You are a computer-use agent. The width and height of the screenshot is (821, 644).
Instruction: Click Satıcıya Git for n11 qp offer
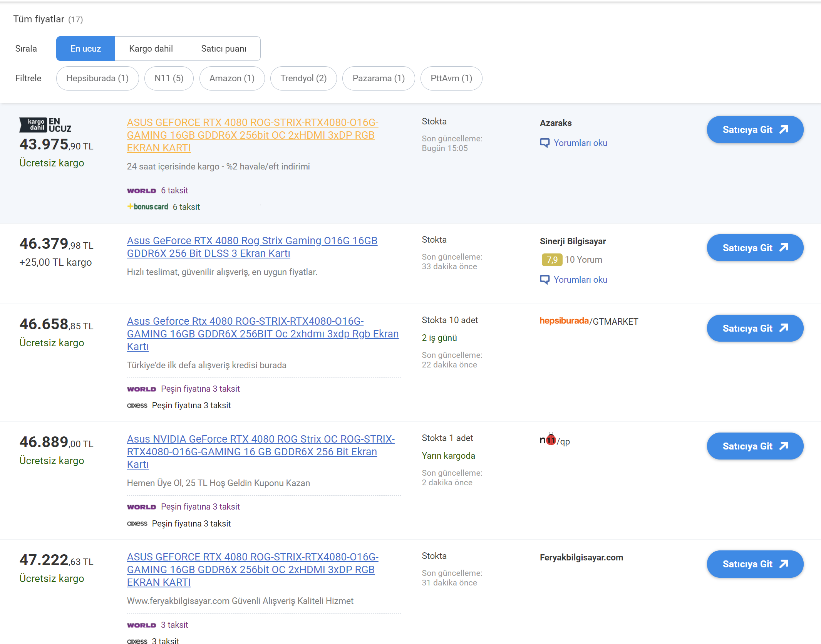755,446
